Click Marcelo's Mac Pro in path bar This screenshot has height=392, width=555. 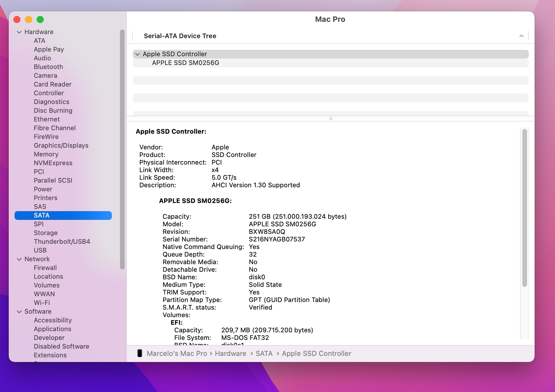click(177, 353)
